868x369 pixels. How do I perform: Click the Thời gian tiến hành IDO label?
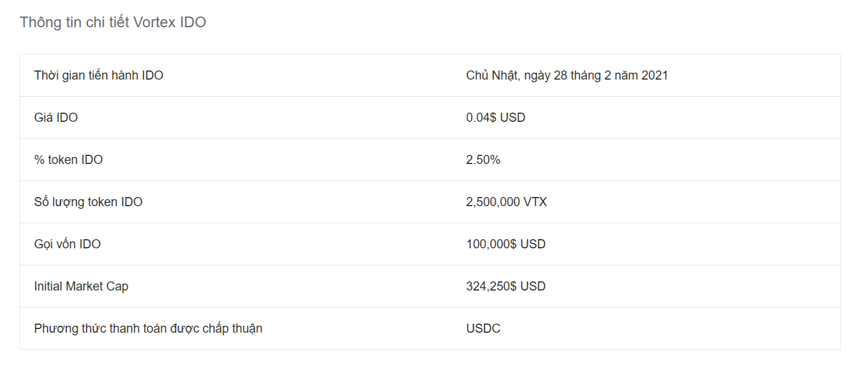(98, 75)
